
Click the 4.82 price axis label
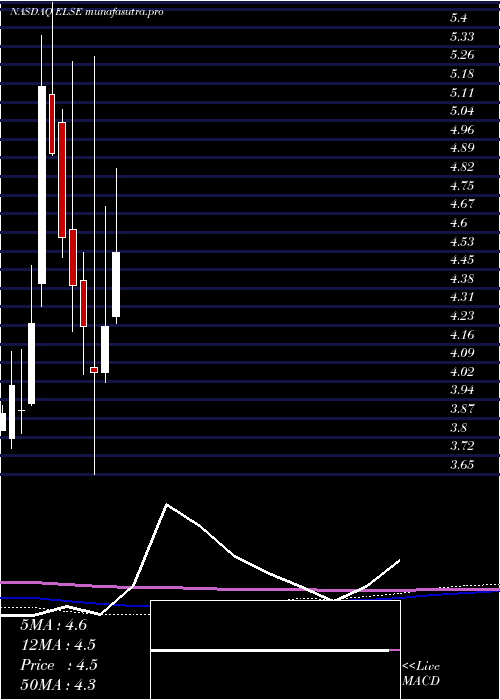point(462,167)
